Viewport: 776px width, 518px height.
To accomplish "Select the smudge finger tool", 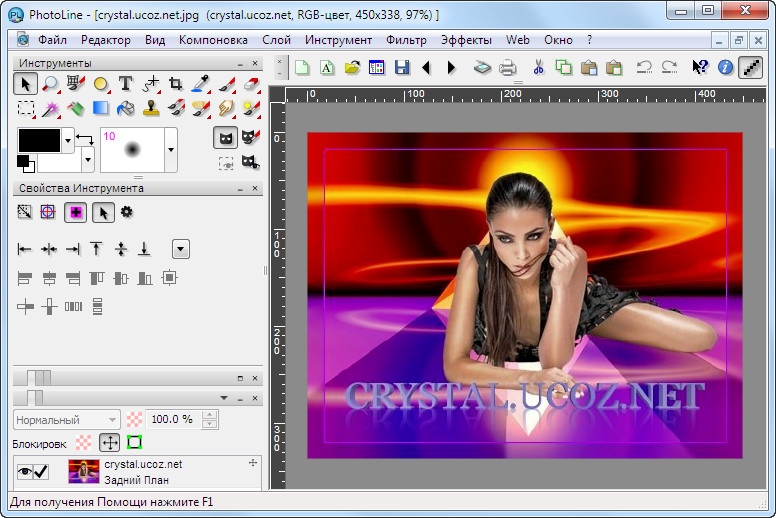I will pyautogui.click(x=226, y=108).
